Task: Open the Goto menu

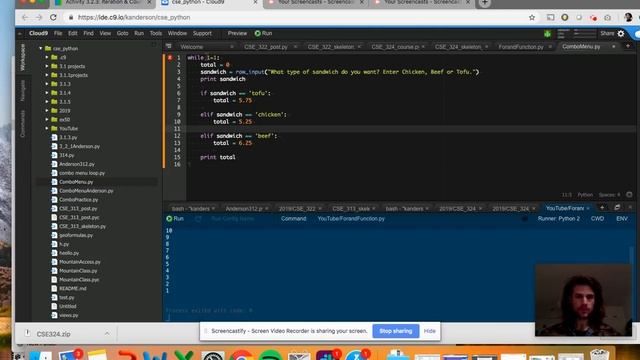Action: 122,33
